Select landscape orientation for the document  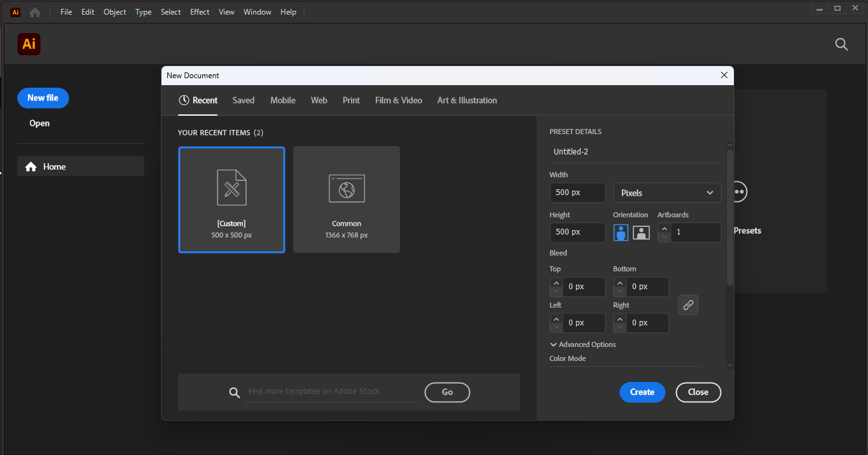tap(641, 232)
